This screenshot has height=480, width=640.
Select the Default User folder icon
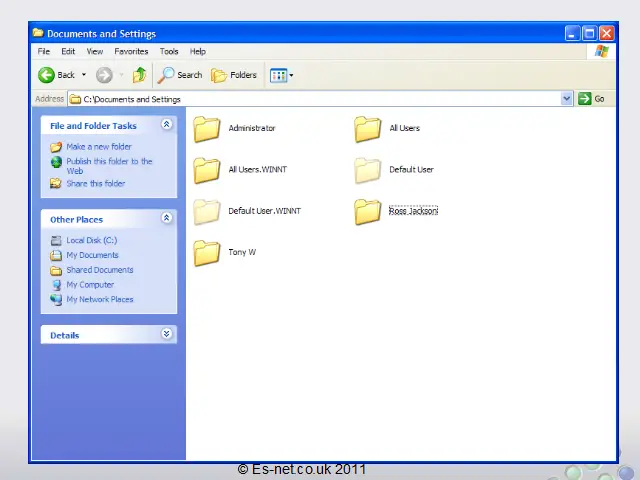click(368, 171)
